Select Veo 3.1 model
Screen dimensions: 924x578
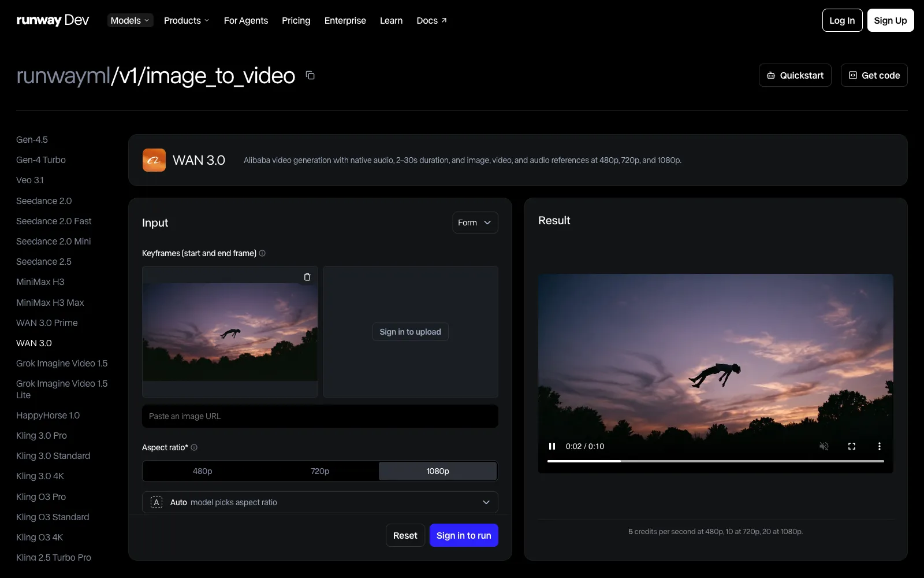pyautogui.click(x=30, y=180)
